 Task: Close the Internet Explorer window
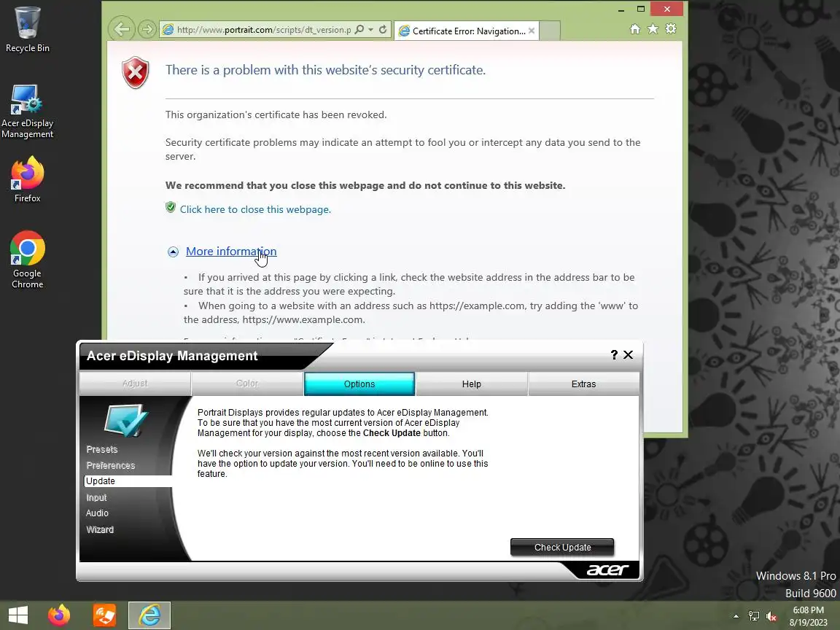pos(667,9)
